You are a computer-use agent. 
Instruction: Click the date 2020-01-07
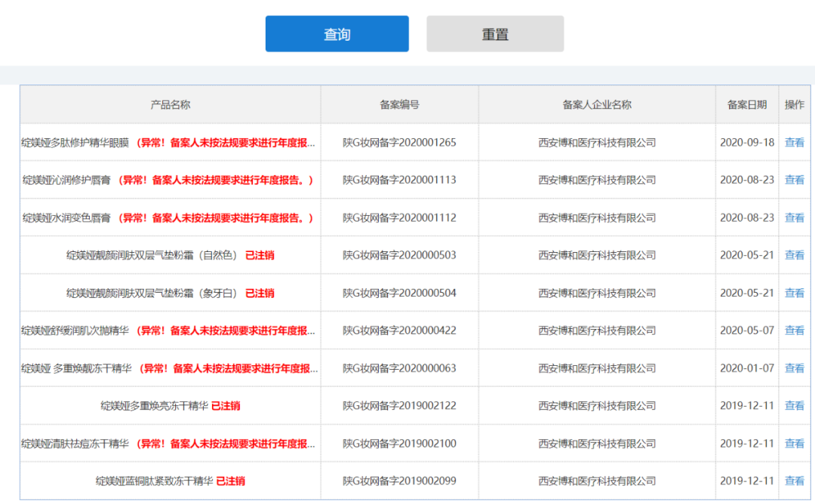pos(747,368)
